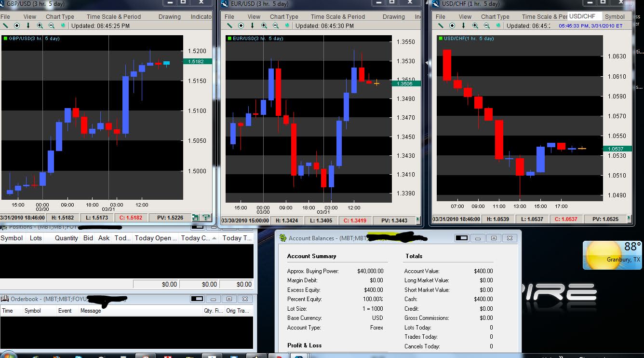Click the Approx. Buying Power value $40,000.00
The width and height of the screenshot is (644, 358).
tap(370, 271)
